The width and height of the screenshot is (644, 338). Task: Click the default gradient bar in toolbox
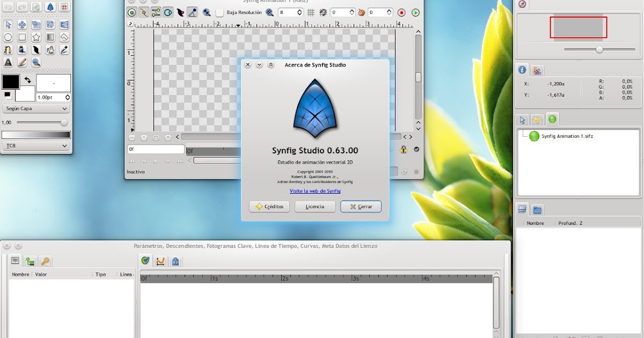click(36, 135)
